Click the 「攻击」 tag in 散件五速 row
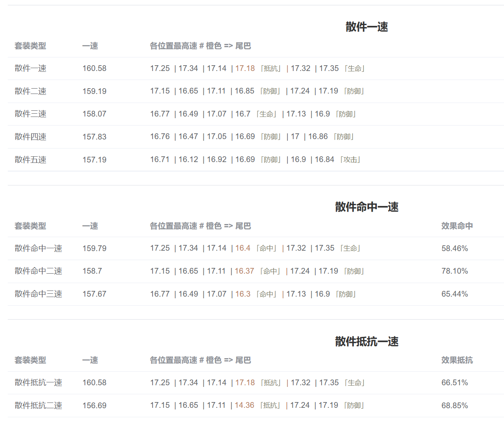 coord(350,160)
